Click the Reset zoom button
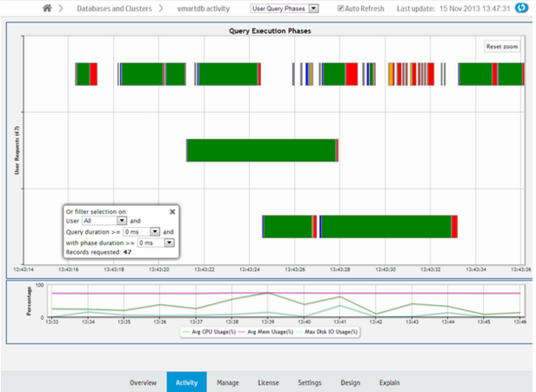Image resolution: width=536 pixels, height=392 pixels. click(502, 46)
